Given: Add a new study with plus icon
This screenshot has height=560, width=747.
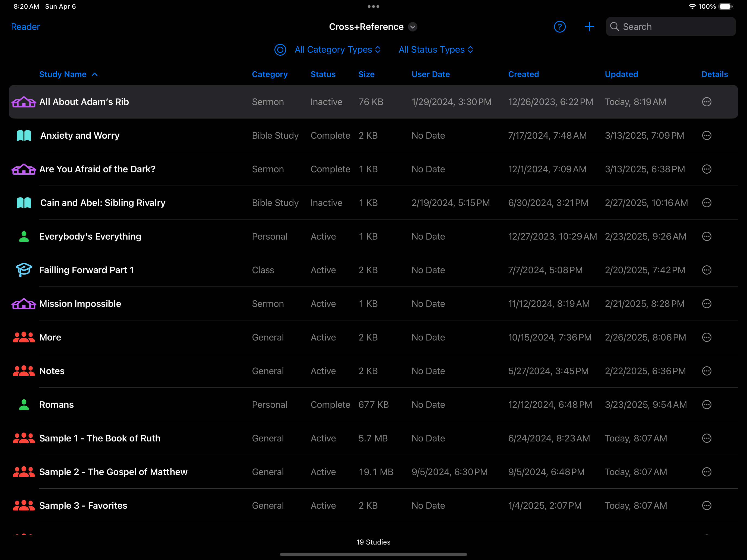Looking at the screenshot, I should [589, 27].
